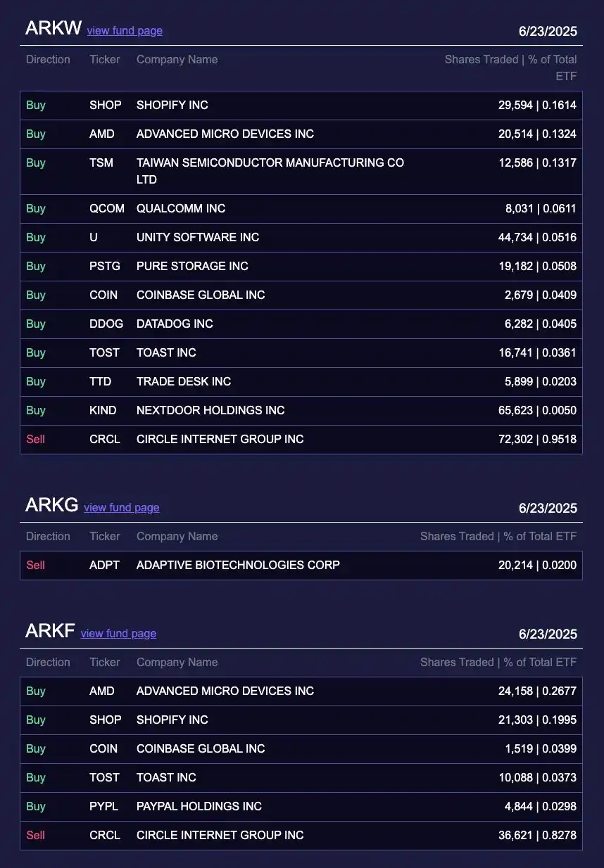Click the UNITY SOFTWARE INC company name
The width and height of the screenshot is (604, 868).
click(x=198, y=238)
